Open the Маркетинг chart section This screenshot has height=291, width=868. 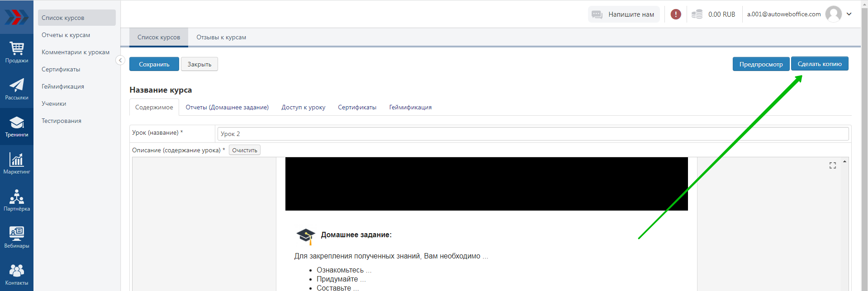(17, 163)
